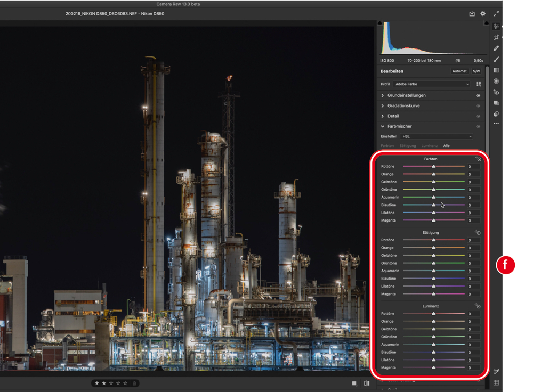Screen dimensions: 533x392
Task: Select the Crop and Rotate tool
Action: point(496,37)
